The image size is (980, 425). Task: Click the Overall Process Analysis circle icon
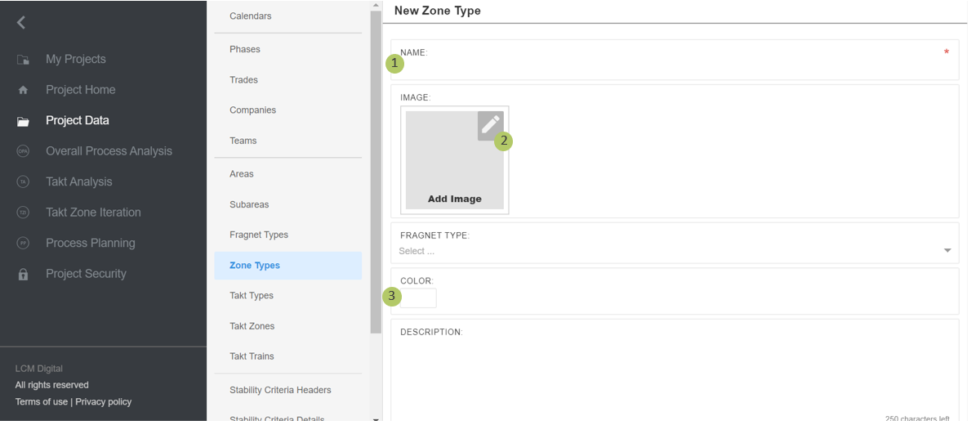pos(23,151)
